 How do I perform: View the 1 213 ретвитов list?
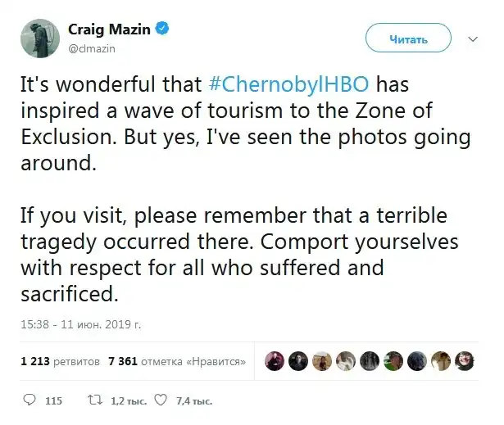(x=60, y=360)
